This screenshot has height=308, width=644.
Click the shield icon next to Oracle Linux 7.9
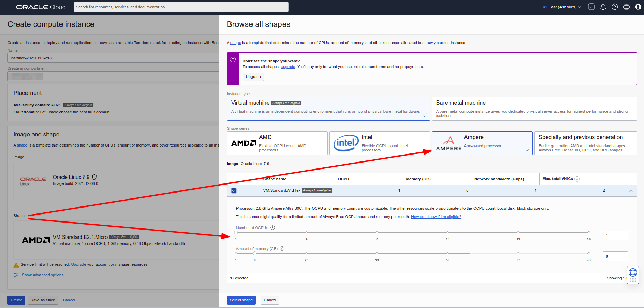[x=94, y=177]
